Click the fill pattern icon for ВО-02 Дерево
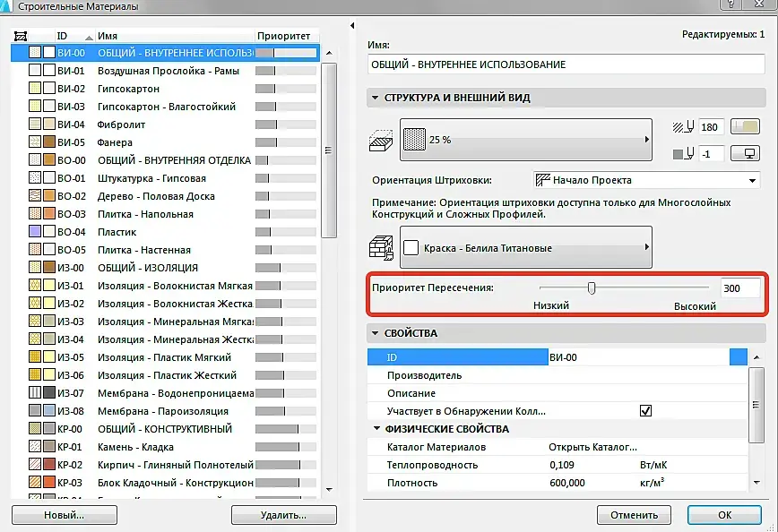The height and width of the screenshot is (532, 778). pos(35,196)
